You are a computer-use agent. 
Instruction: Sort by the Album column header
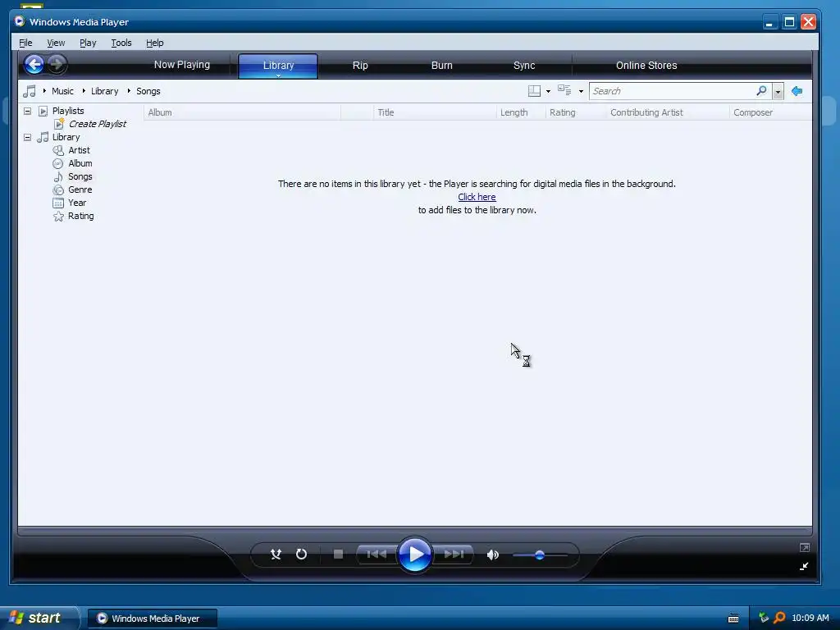tap(242, 112)
